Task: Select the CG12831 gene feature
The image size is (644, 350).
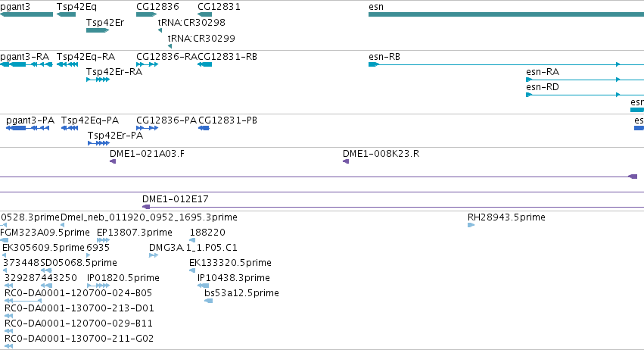Action: (x=204, y=14)
